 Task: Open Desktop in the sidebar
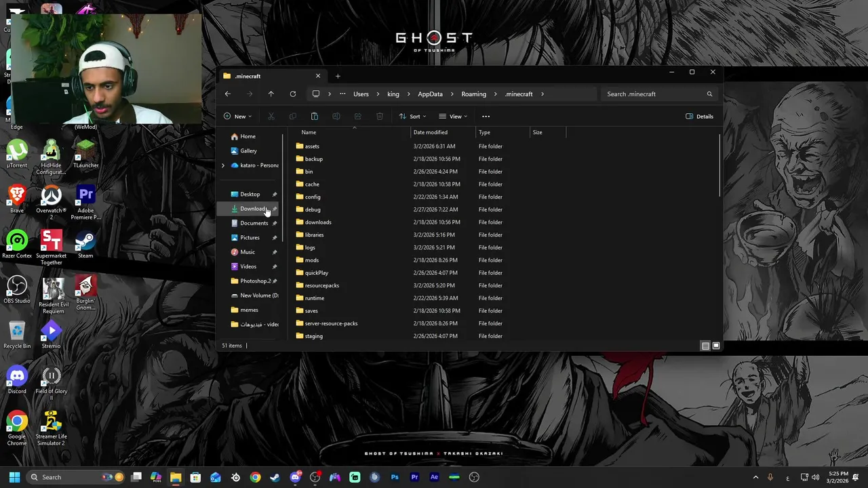[250, 194]
